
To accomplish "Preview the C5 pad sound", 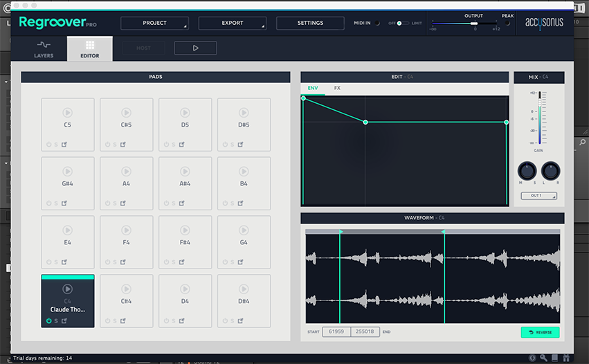I will tap(68, 112).
